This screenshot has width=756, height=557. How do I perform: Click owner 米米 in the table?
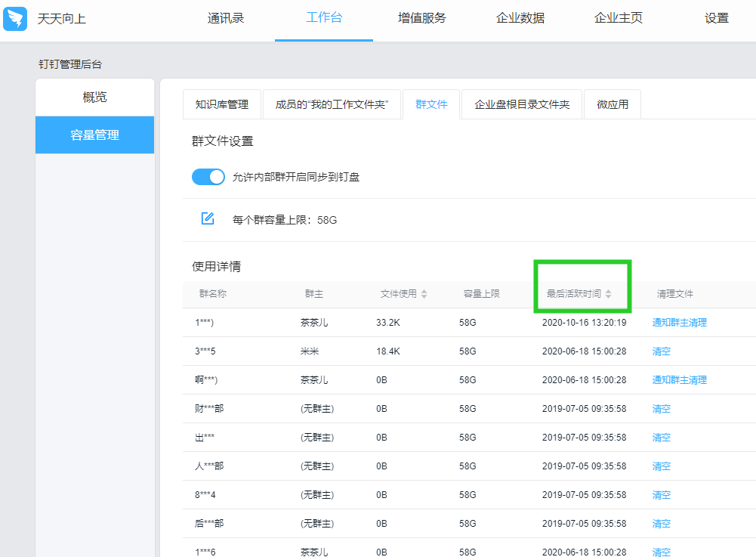[x=310, y=351]
